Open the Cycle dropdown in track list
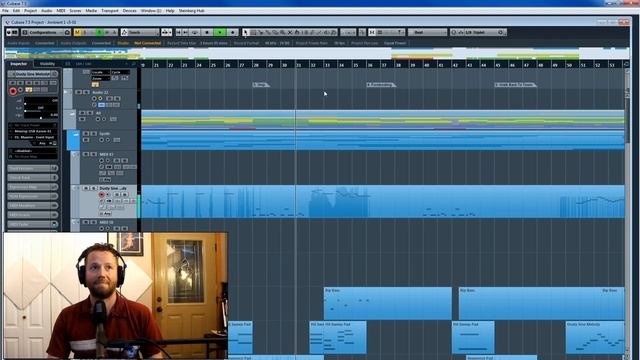Screen dimensions: 640x360 click(120, 72)
